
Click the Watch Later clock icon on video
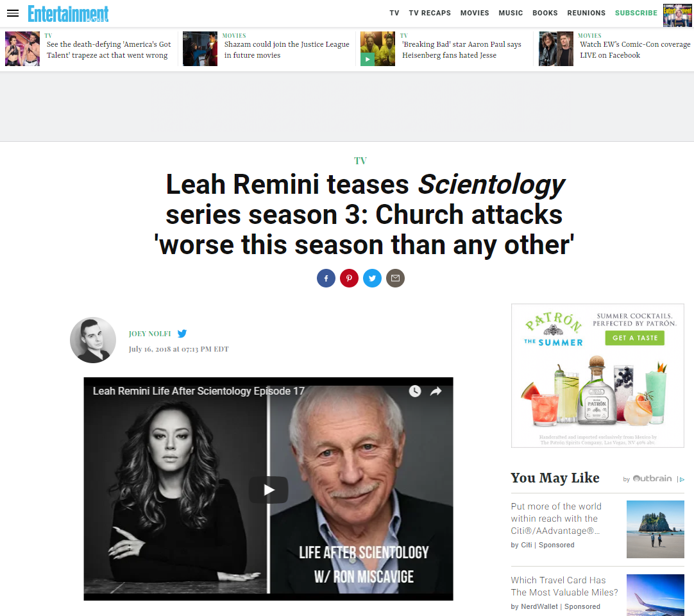[415, 391]
